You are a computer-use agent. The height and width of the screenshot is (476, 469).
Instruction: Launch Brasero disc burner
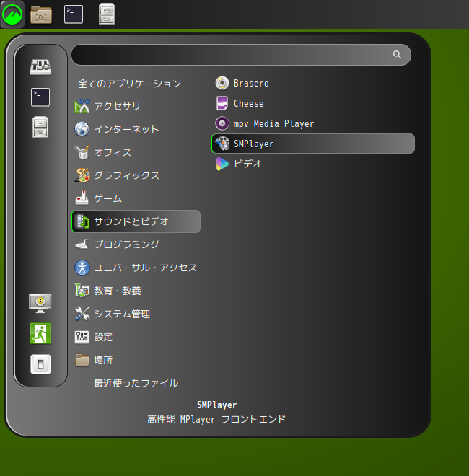[x=313, y=83]
